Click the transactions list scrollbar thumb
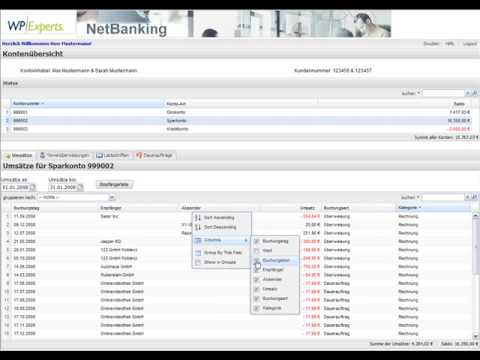The width and height of the screenshot is (480, 360). [x=475, y=247]
